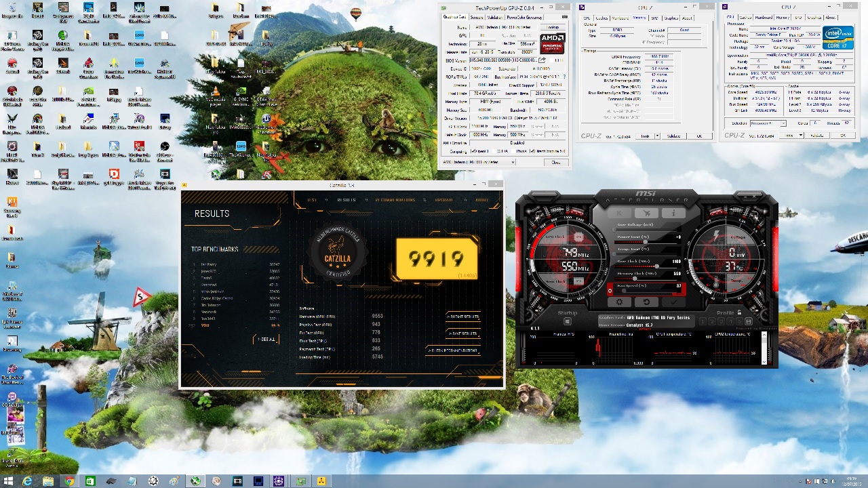Toggle DirectCompute 5.0 checkbox in GPU-Z
Image resolution: width=868 pixels, height=488 pixels.
click(532, 151)
